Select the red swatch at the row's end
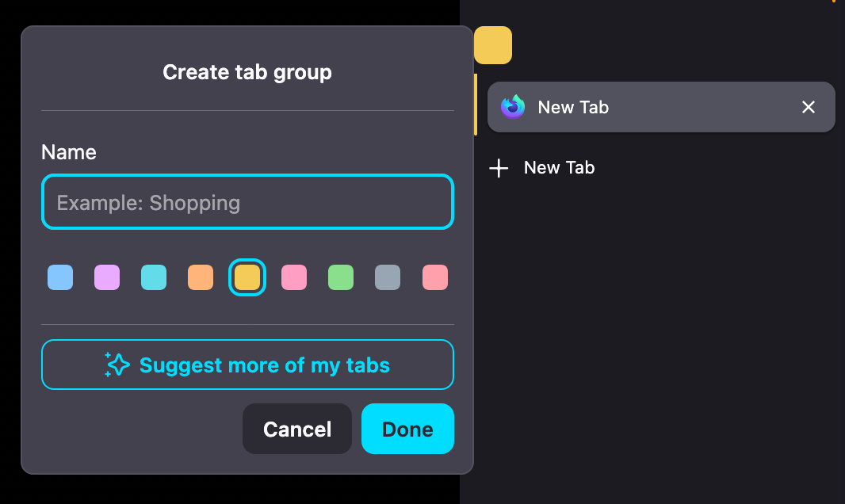845x504 pixels. tap(434, 277)
